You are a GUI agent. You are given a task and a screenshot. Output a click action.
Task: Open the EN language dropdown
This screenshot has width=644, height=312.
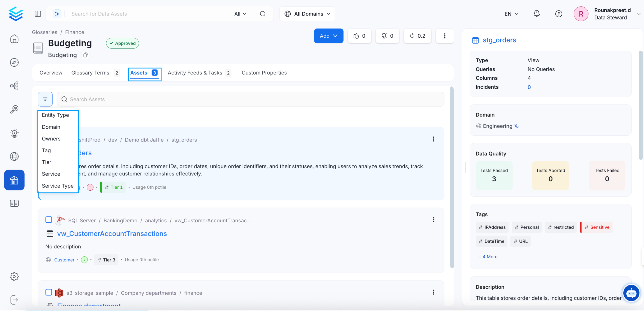[x=511, y=14]
